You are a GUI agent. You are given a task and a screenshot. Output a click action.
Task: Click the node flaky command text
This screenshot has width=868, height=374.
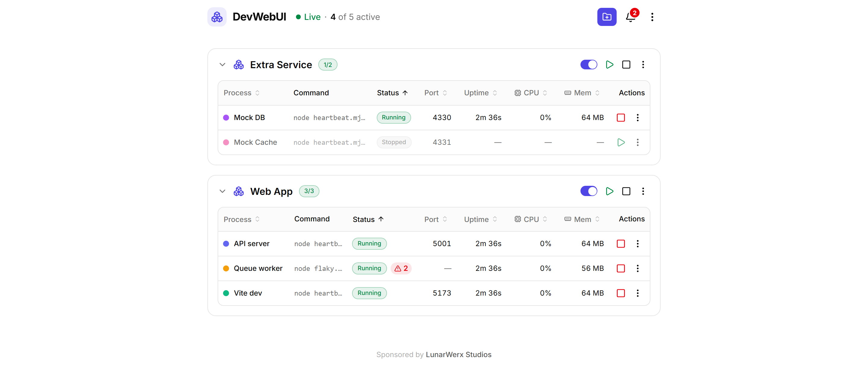click(318, 268)
